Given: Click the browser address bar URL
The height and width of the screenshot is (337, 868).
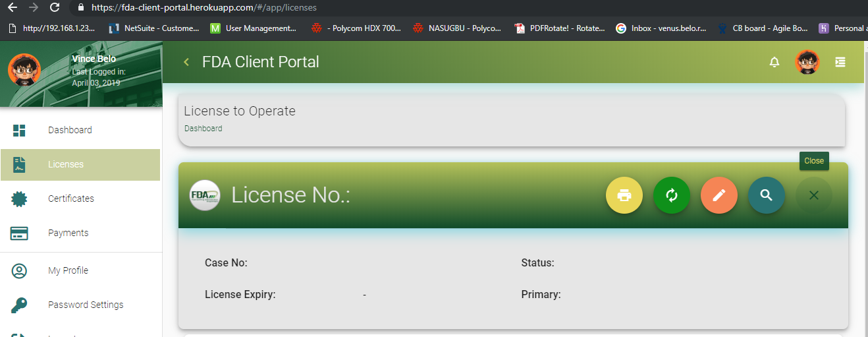Looking at the screenshot, I should pos(203,8).
